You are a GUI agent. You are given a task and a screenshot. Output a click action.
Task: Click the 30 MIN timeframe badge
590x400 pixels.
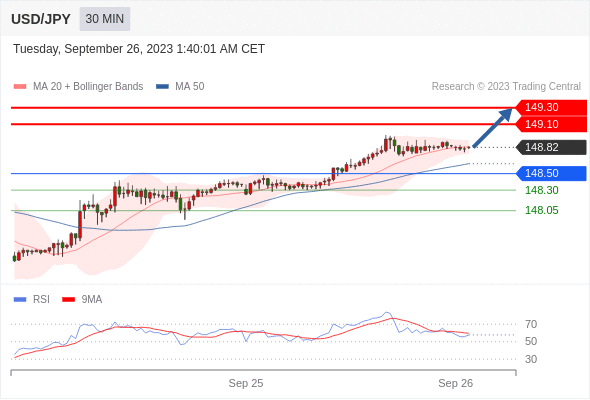coord(105,19)
